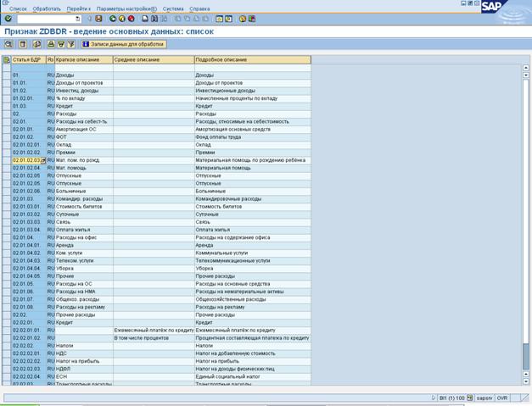Click the green Back arrow icon
This screenshot has width=532, height=406.
pos(113,18)
